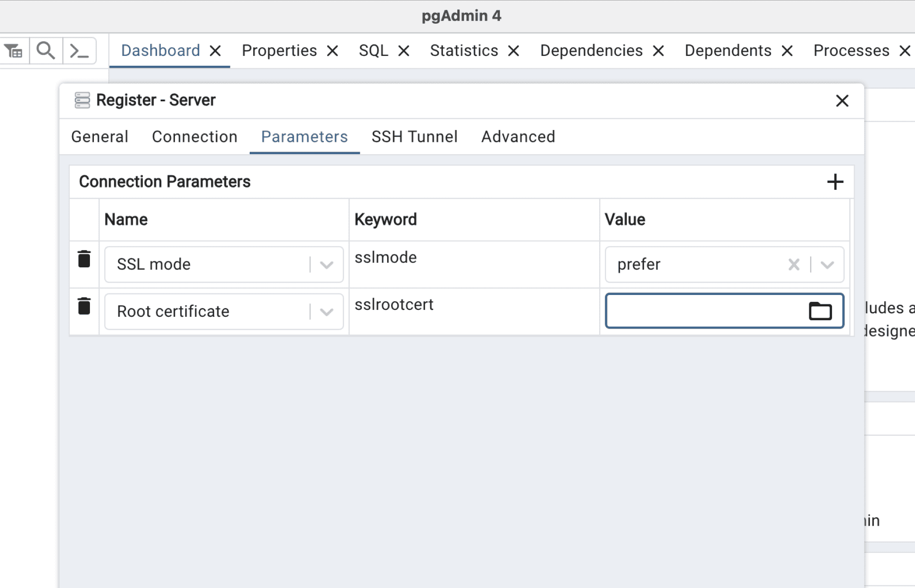The image size is (915, 588).
Task: Open the SSH Tunnel tab
Action: (415, 137)
